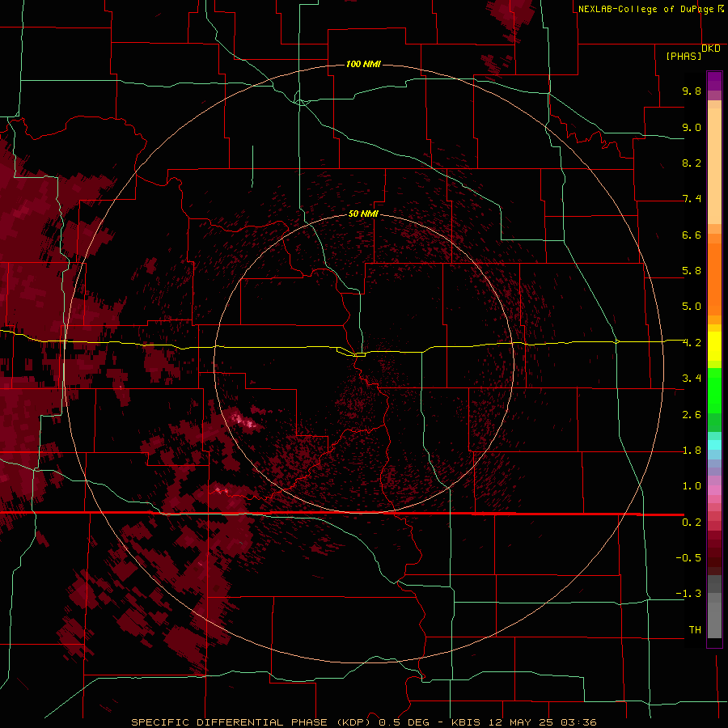Image resolution: width=728 pixels, height=728 pixels.
Task: Select the 50 NMI range ring label
Action: [363, 214]
